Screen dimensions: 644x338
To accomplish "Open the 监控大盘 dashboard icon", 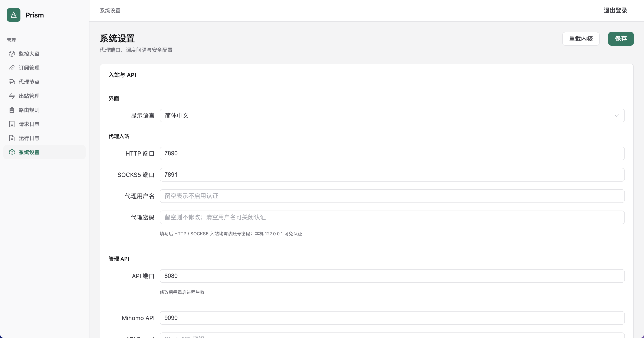I will click(x=12, y=54).
